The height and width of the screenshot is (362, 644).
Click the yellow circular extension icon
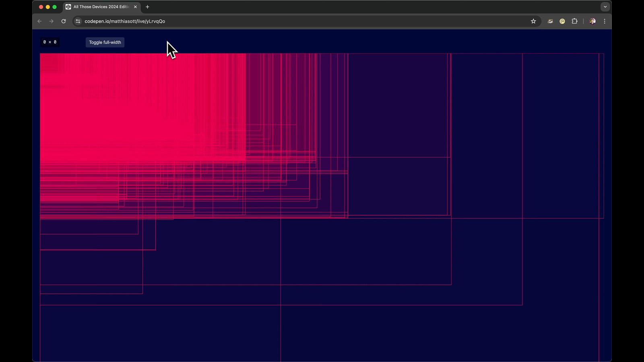tap(562, 21)
